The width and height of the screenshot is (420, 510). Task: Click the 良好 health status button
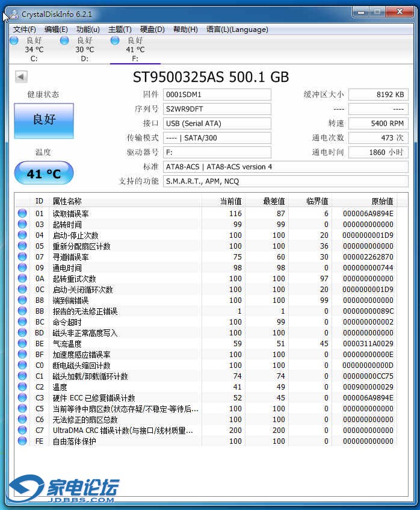pos(44,120)
